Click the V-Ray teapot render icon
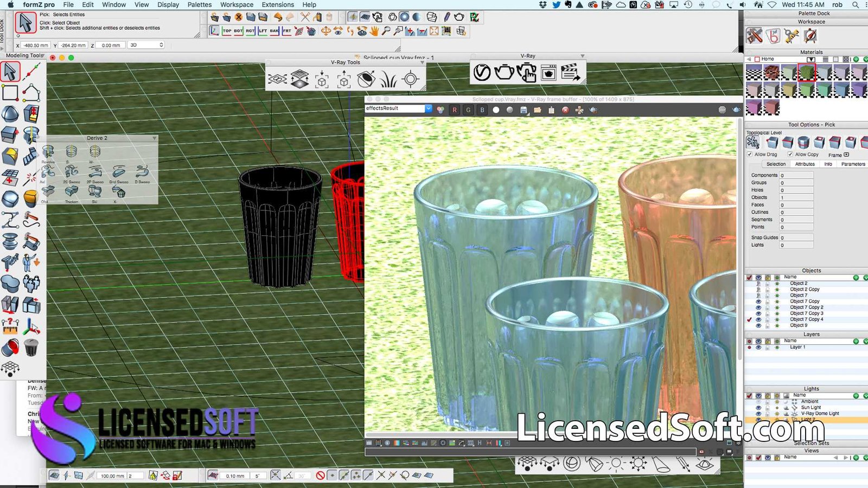 505,72
